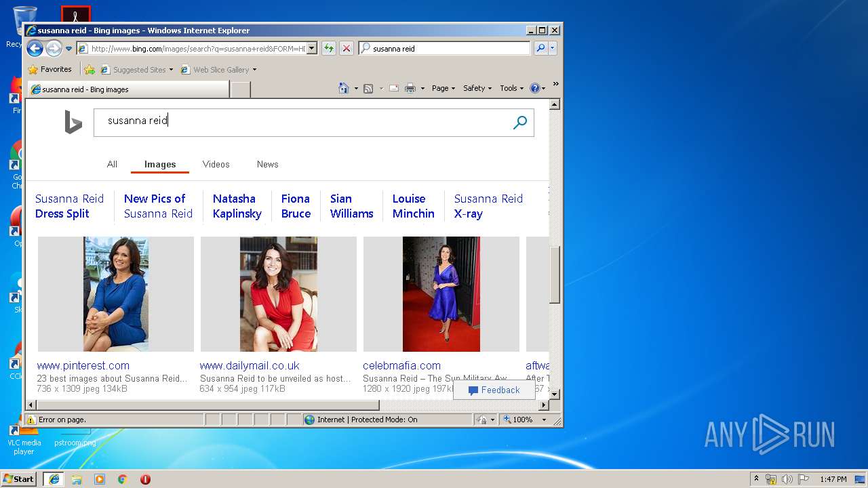Open Suggested Sites dropdown

[x=136, y=69]
